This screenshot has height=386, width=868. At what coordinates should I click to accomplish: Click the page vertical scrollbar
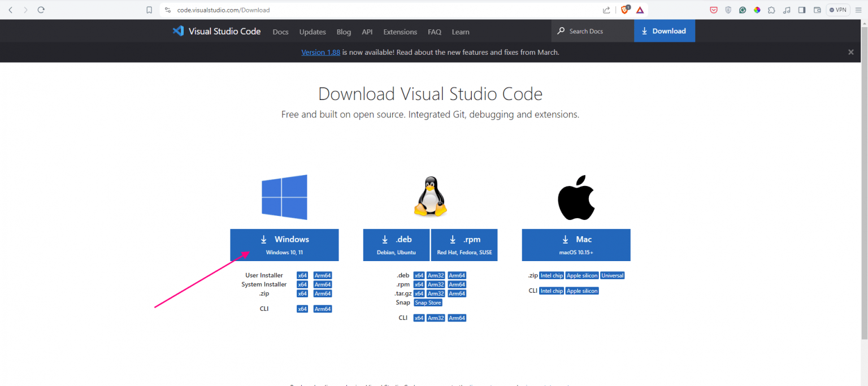863,181
